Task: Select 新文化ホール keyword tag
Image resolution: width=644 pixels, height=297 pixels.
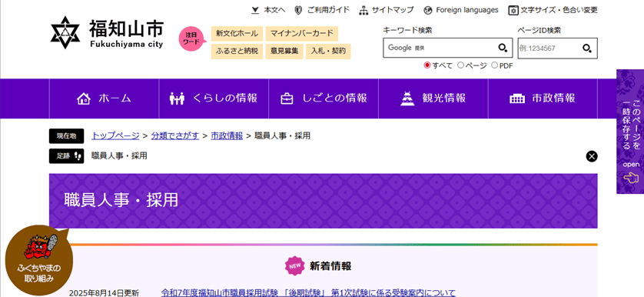Action: [x=237, y=34]
